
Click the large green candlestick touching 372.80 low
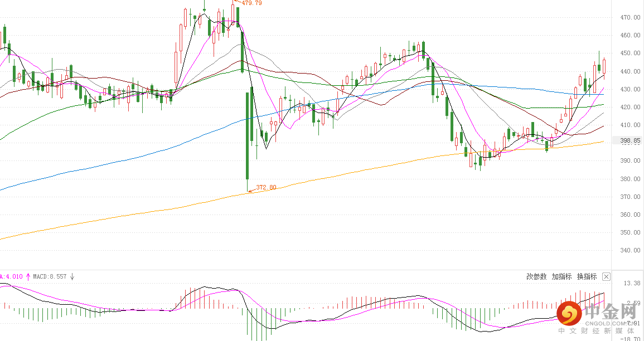click(248, 136)
